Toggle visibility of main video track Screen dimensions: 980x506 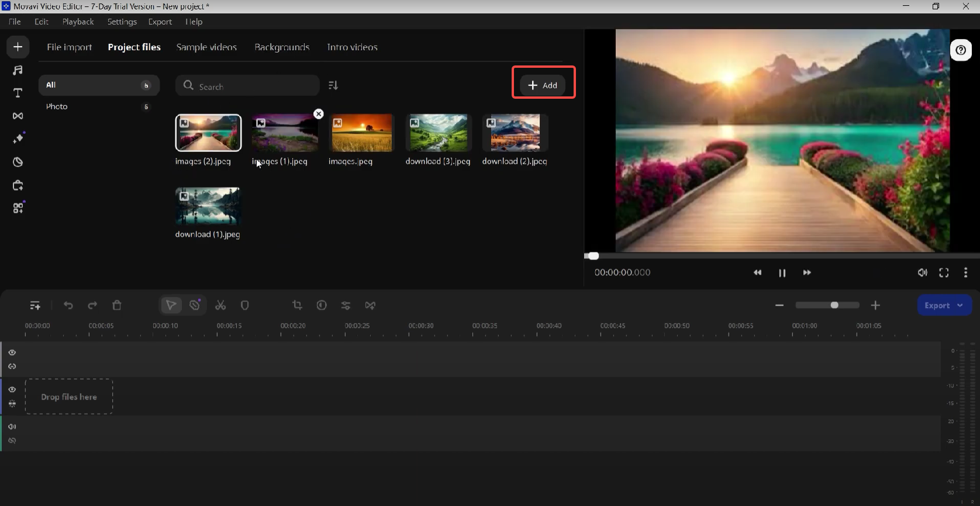point(12,389)
